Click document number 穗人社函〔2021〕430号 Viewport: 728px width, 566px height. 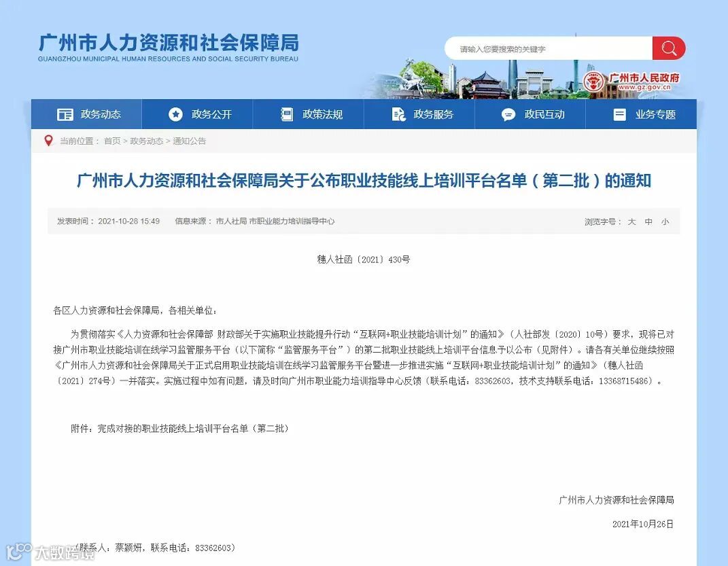(x=364, y=260)
